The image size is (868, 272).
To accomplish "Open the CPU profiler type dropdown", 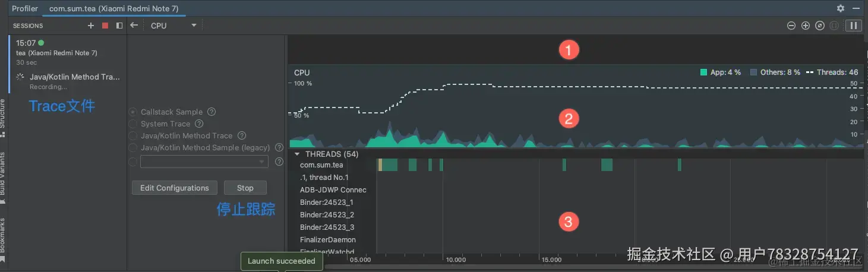I will point(173,26).
